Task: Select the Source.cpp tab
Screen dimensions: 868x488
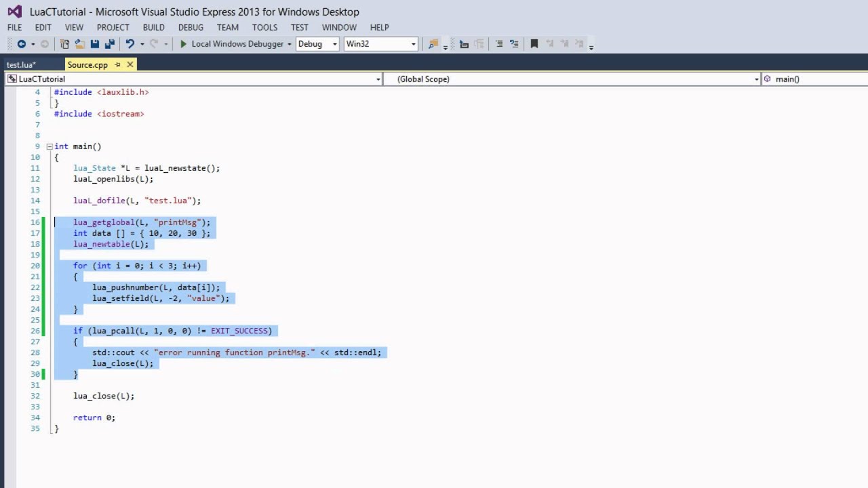Action: pos(87,64)
